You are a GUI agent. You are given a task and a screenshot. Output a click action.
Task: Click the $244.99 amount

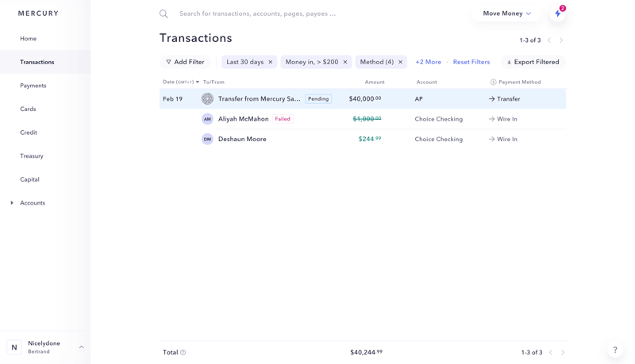(370, 139)
